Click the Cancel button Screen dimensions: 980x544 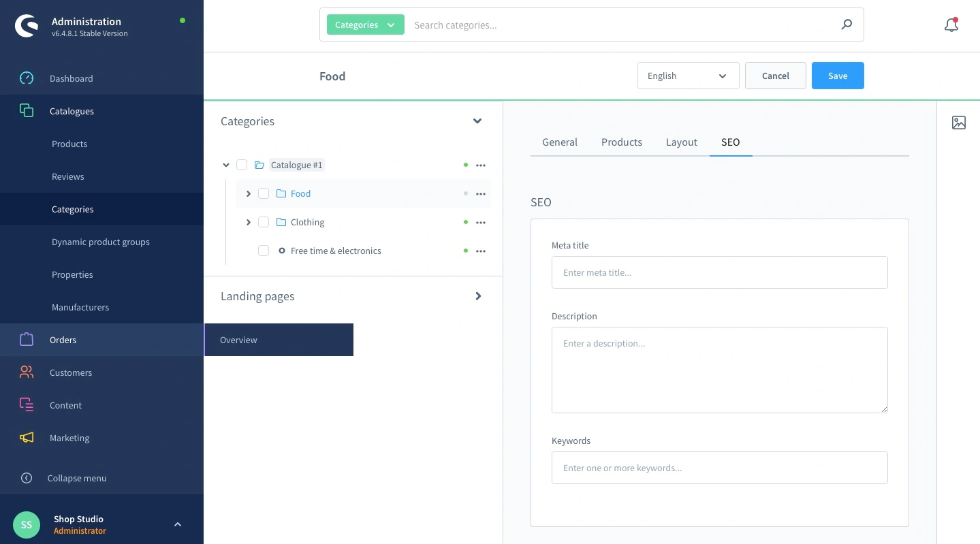click(x=775, y=76)
